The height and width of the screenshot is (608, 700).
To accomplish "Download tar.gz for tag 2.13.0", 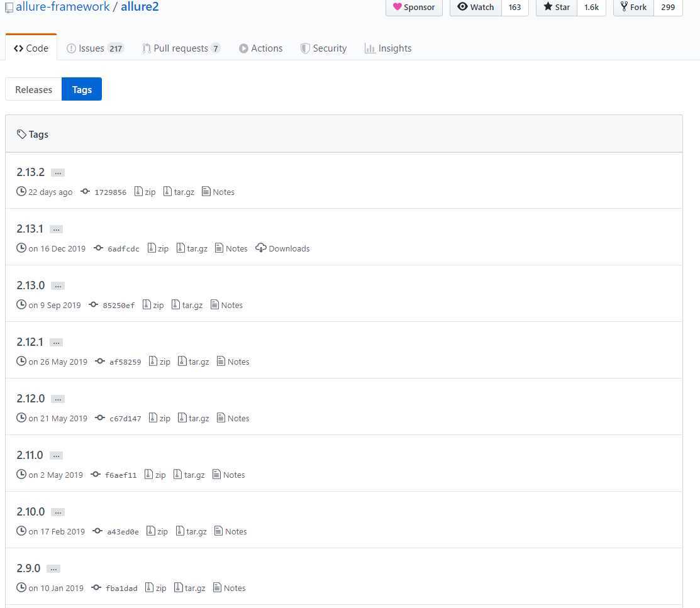I will coord(187,306).
